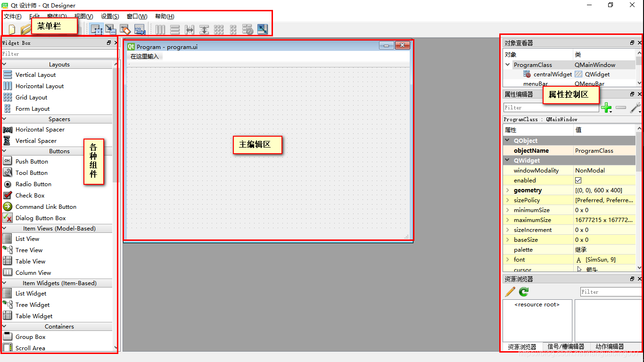The width and height of the screenshot is (644, 362).
Task: Expand the sizePolicy property row
Action: pos(508,200)
